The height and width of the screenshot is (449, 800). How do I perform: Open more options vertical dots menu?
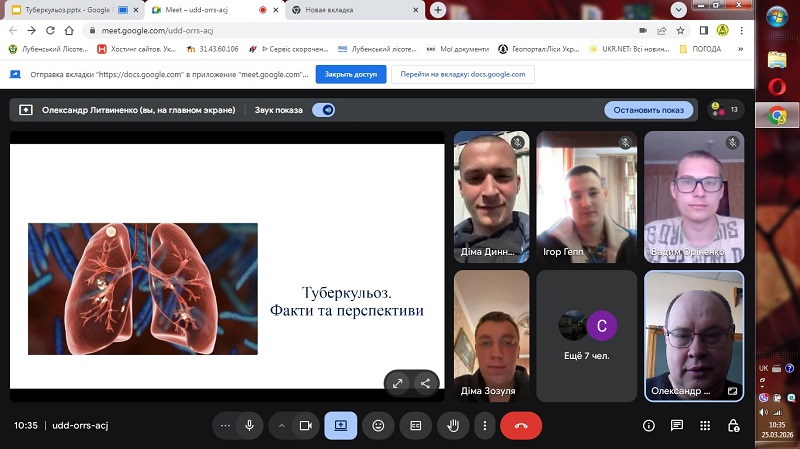coord(485,425)
